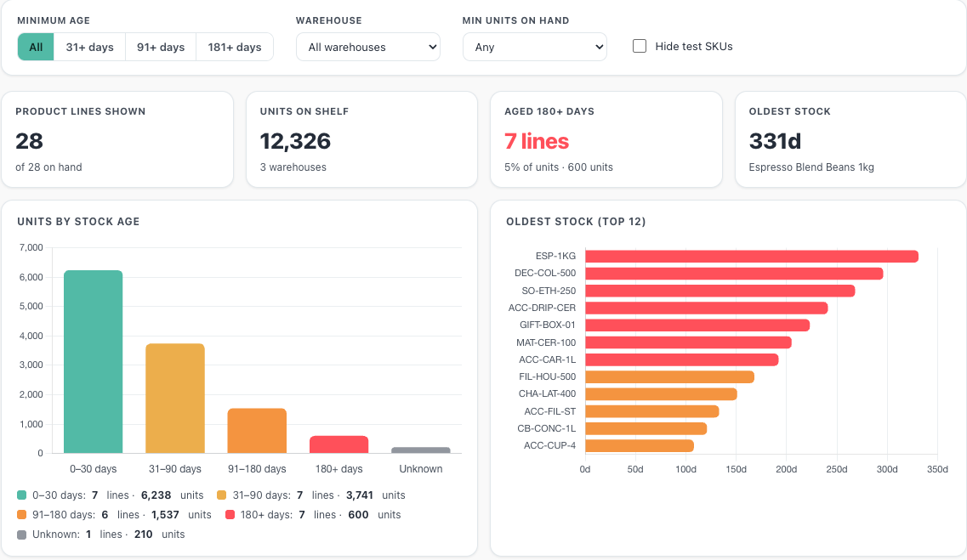Click the red 7 lines value
The image size is (967, 560).
537,141
